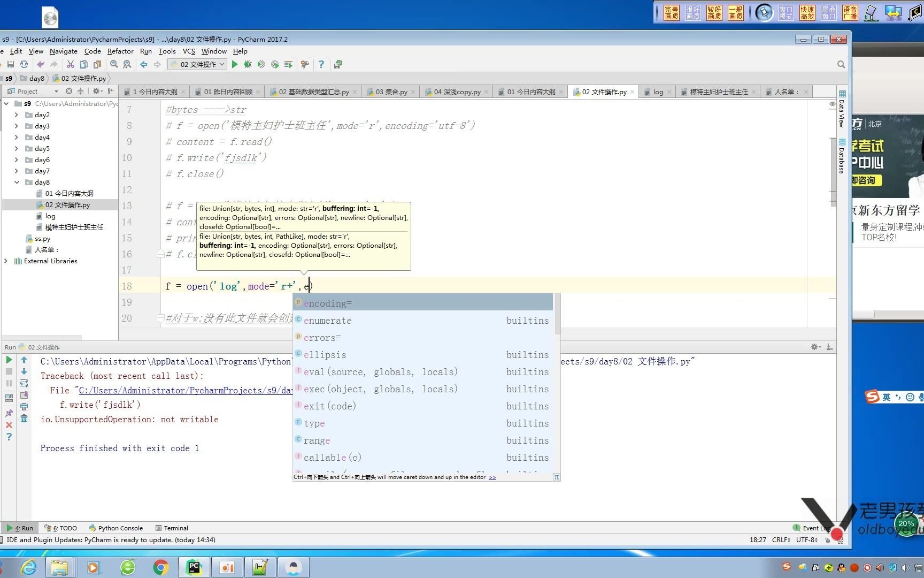Switch to '03 集合.py' editor tab
Screen dimensions: 924x578
(x=391, y=92)
